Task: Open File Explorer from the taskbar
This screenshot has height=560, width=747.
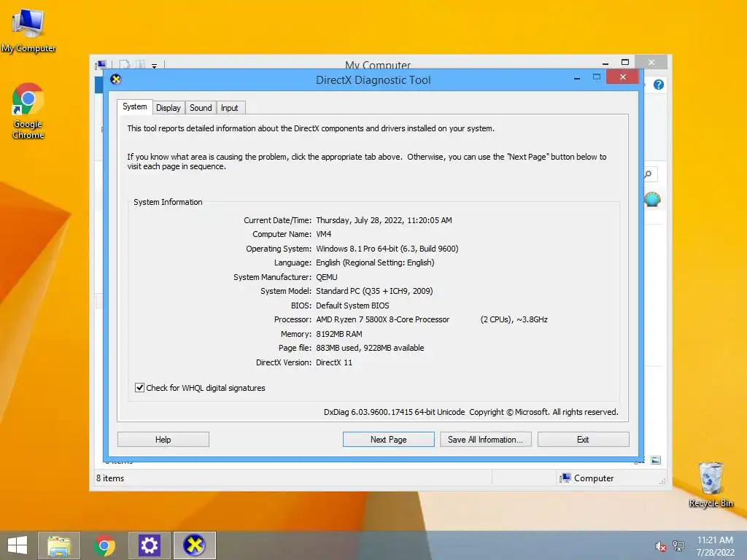Action: tap(59, 545)
